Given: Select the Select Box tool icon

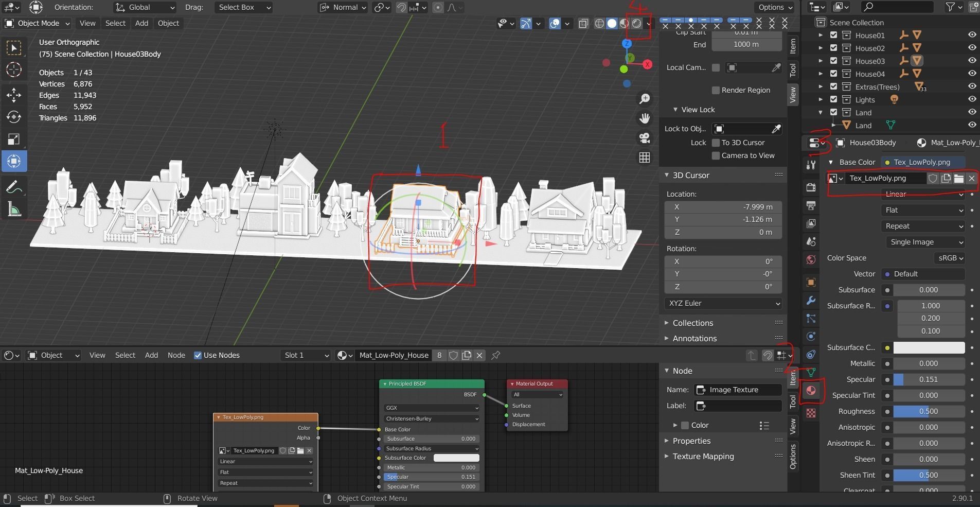Looking at the screenshot, I should [x=14, y=48].
